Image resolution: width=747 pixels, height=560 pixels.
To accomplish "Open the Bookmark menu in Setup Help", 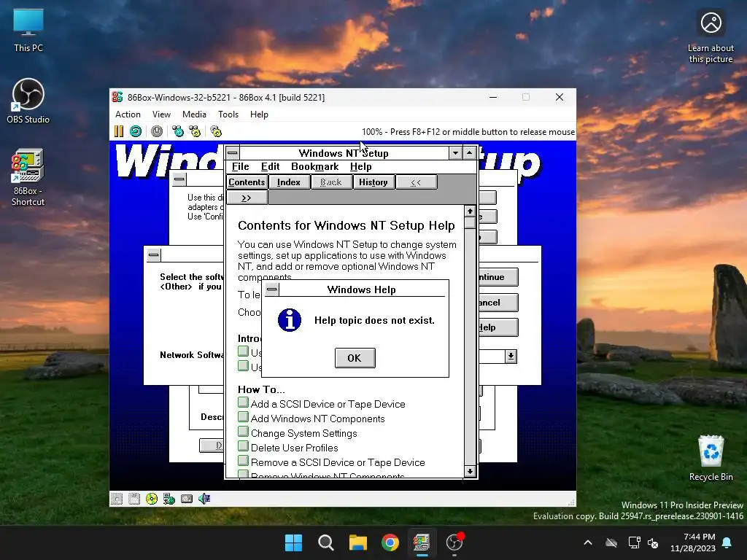I will pyautogui.click(x=315, y=167).
